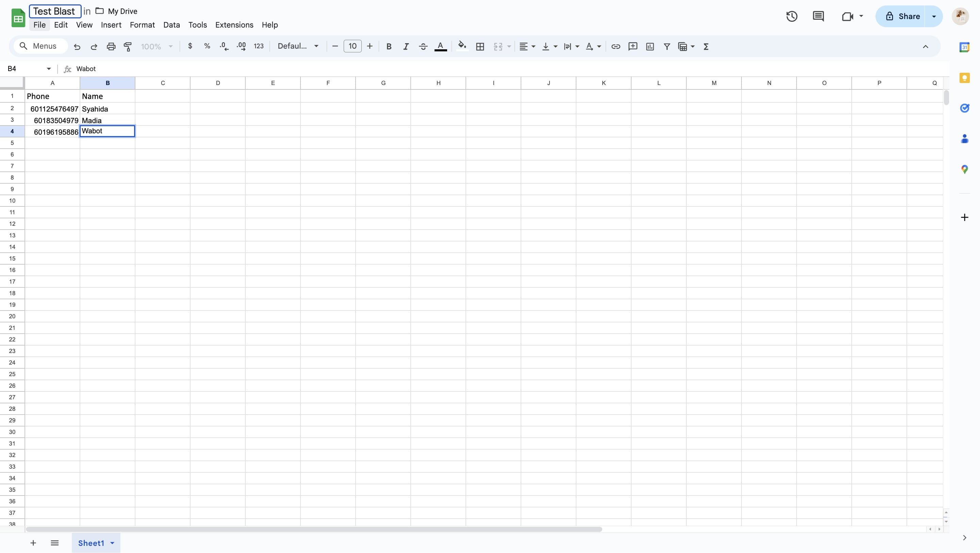Open the Format menu
This screenshot has width=980, height=553.
click(x=142, y=25)
